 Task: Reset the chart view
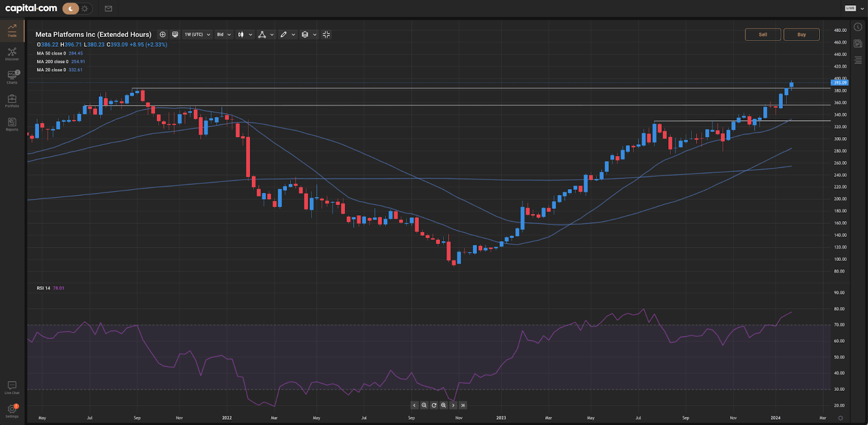(434, 405)
